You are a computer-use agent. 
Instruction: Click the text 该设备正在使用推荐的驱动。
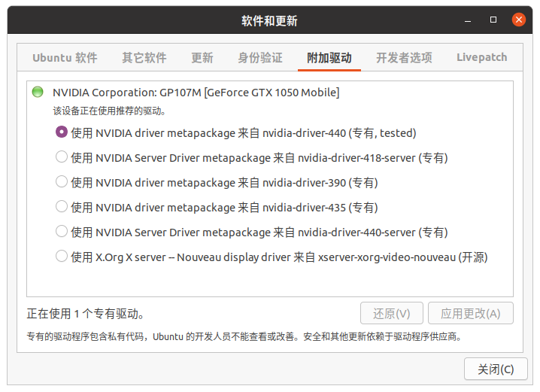pos(109,111)
